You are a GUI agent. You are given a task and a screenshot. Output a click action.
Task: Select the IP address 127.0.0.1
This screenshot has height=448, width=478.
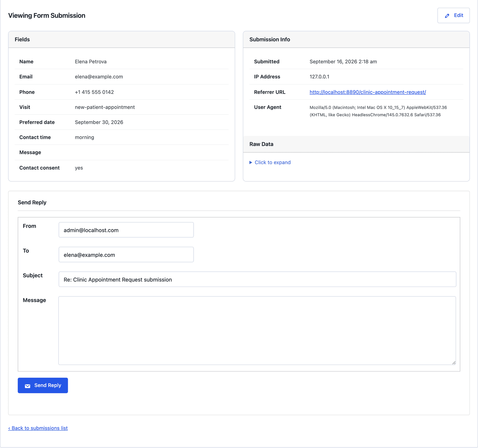pyautogui.click(x=319, y=77)
